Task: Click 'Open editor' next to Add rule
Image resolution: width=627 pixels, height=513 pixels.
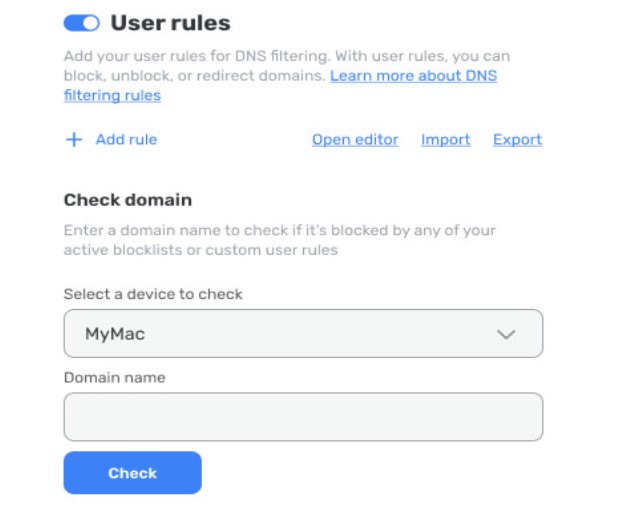Action: [x=355, y=140]
